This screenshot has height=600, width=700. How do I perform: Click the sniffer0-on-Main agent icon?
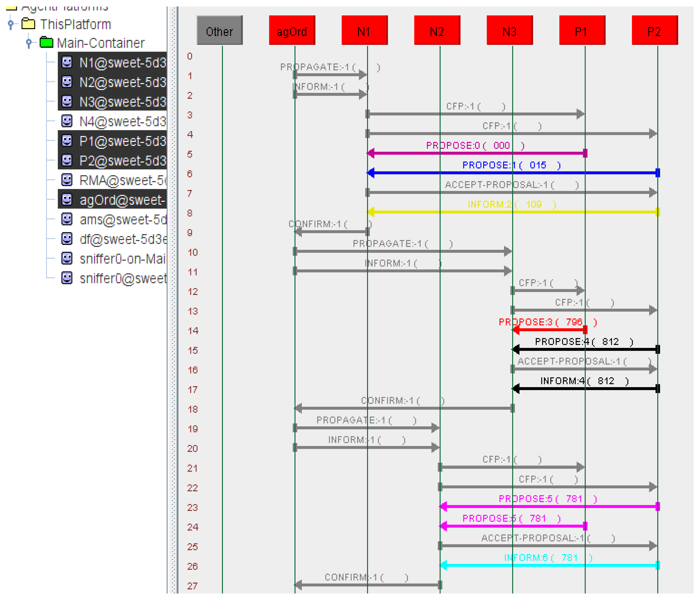67,258
